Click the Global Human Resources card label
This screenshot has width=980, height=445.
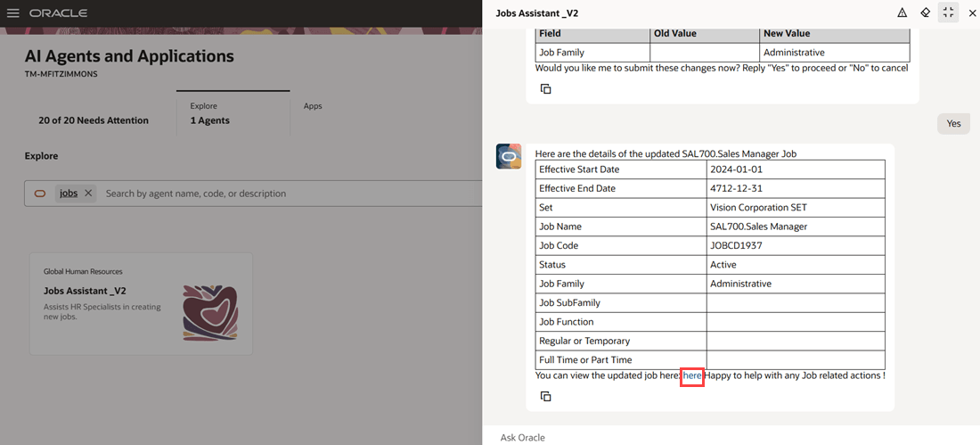83,272
